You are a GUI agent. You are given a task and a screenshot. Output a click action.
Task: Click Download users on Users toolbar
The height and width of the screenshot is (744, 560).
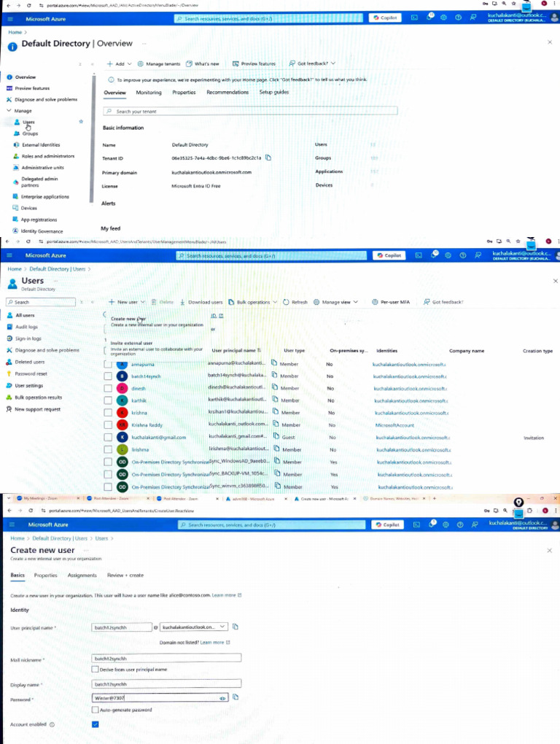tap(201, 302)
